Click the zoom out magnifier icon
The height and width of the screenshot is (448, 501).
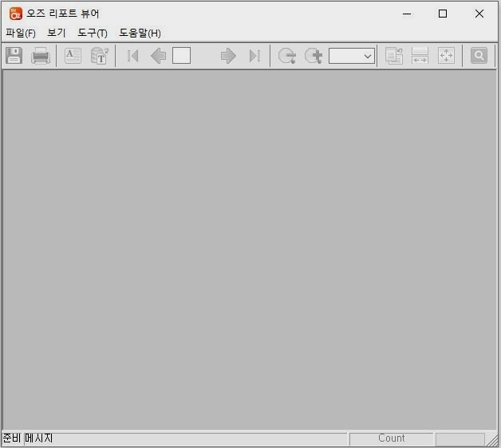point(286,56)
